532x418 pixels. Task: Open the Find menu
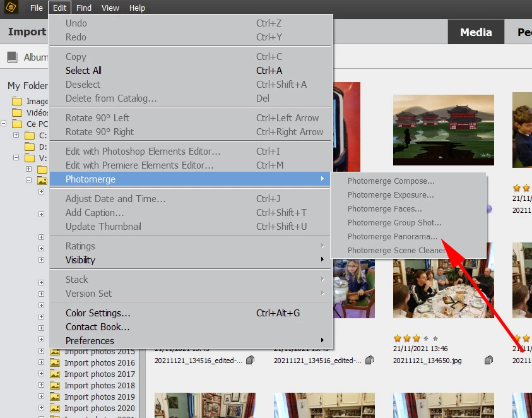[84, 8]
